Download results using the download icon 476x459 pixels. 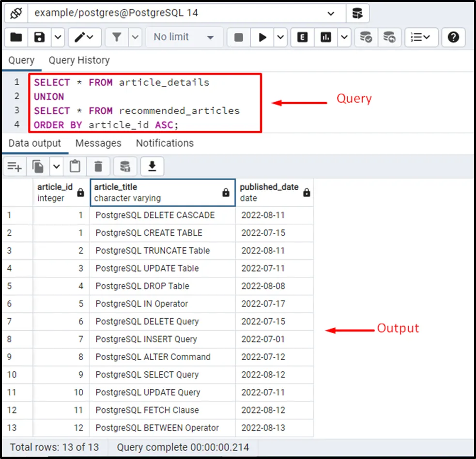(152, 167)
